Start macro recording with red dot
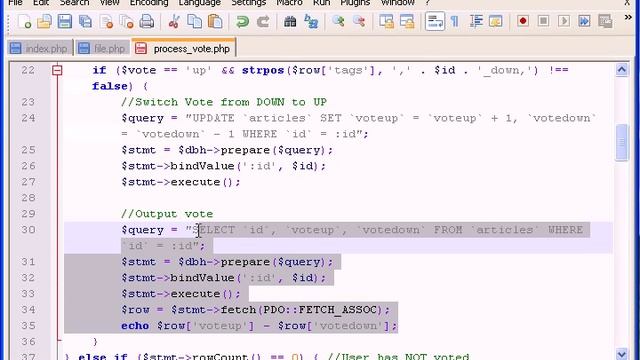Image resolution: width=640 pixels, height=360 pixels. click(523, 21)
